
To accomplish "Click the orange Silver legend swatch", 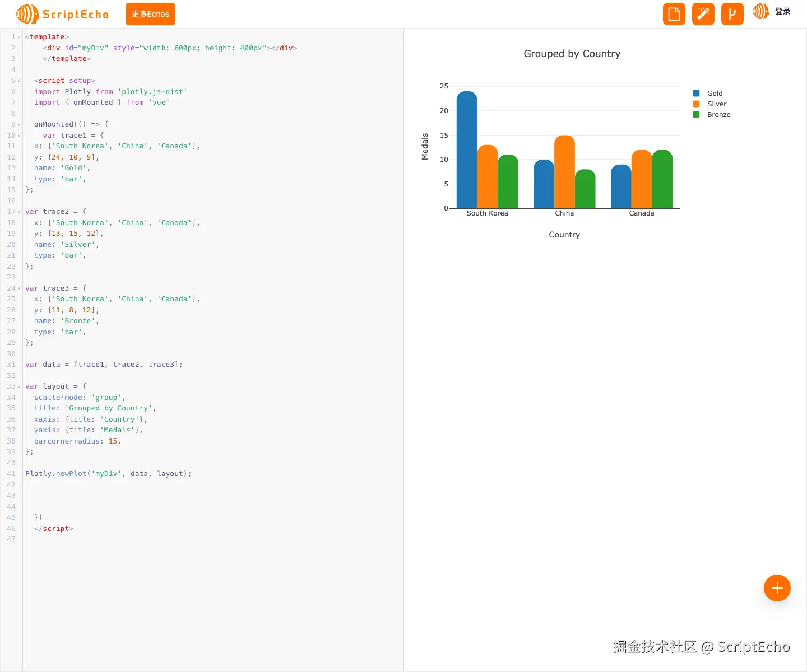I will pyautogui.click(x=696, y=104).
